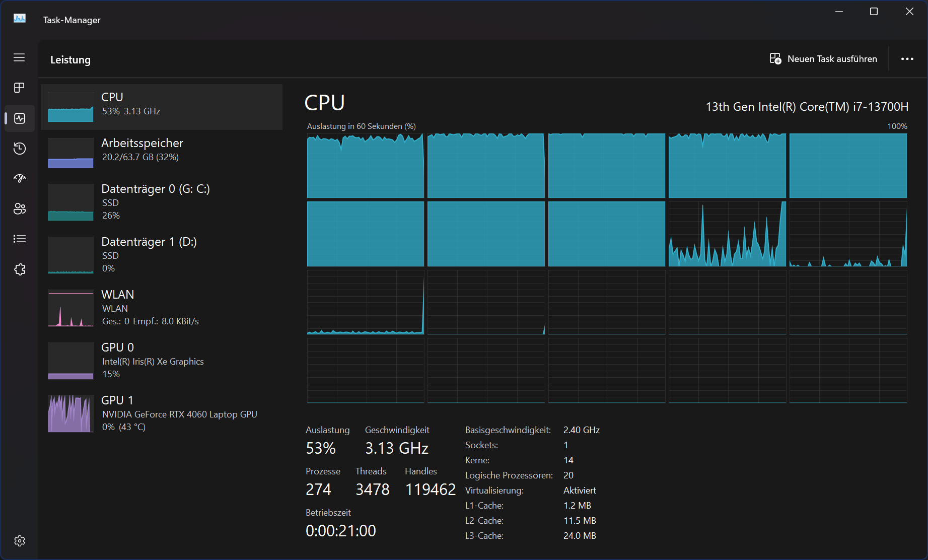Click the first logical processor graph
Image resolution: width=928 pixels, height=560 pixels.
(365, 166)
